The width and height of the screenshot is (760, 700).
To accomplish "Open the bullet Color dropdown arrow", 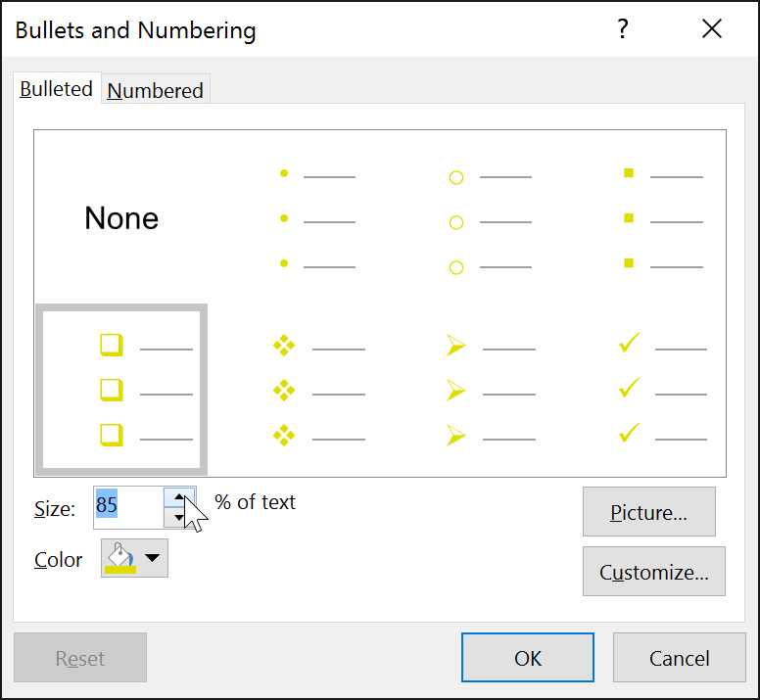I will click(152, 558).
